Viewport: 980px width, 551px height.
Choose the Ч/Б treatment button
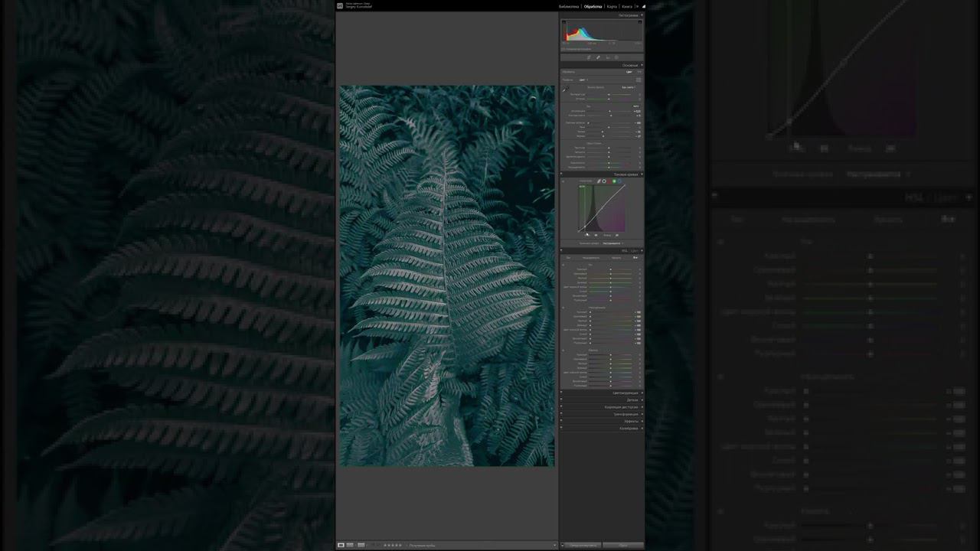click(639, 72)
